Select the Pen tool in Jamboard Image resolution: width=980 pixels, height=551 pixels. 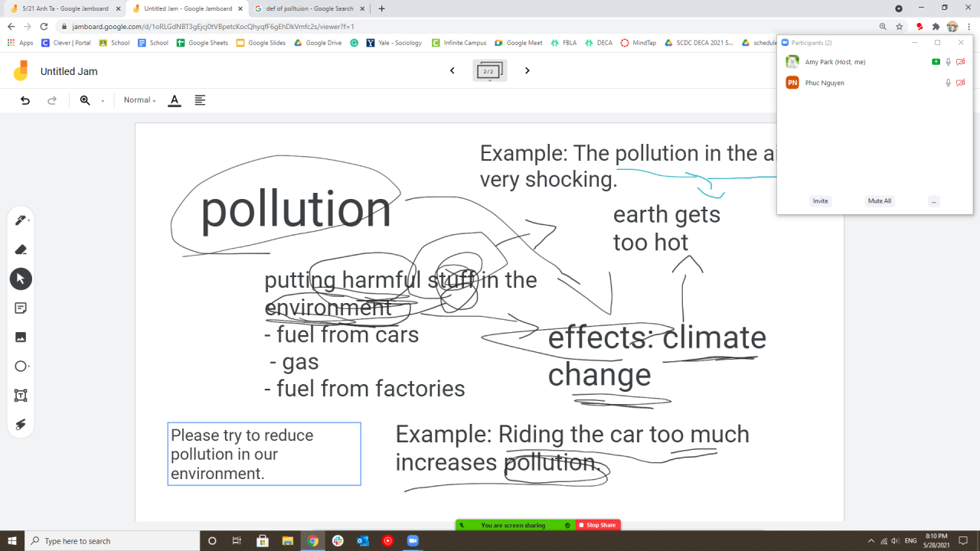point(21,220)
